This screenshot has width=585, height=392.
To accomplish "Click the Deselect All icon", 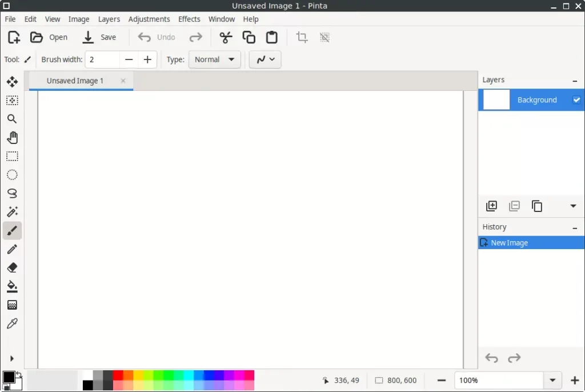I will tap(324, 37).
